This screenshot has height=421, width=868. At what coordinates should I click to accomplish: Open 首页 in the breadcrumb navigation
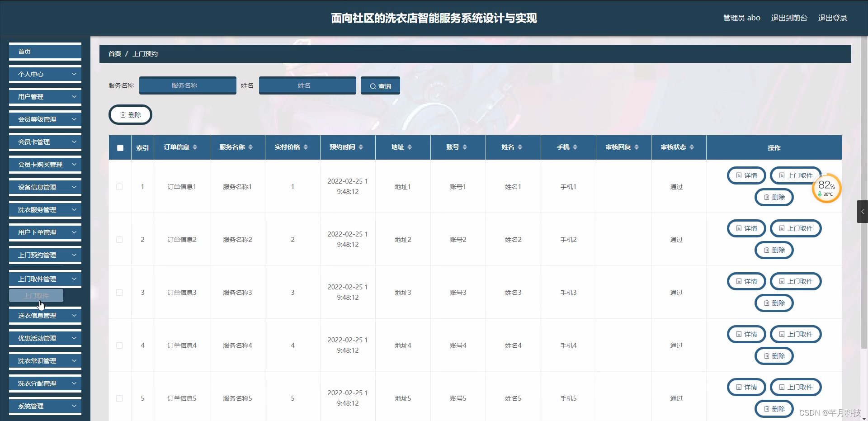click(114, 53)
